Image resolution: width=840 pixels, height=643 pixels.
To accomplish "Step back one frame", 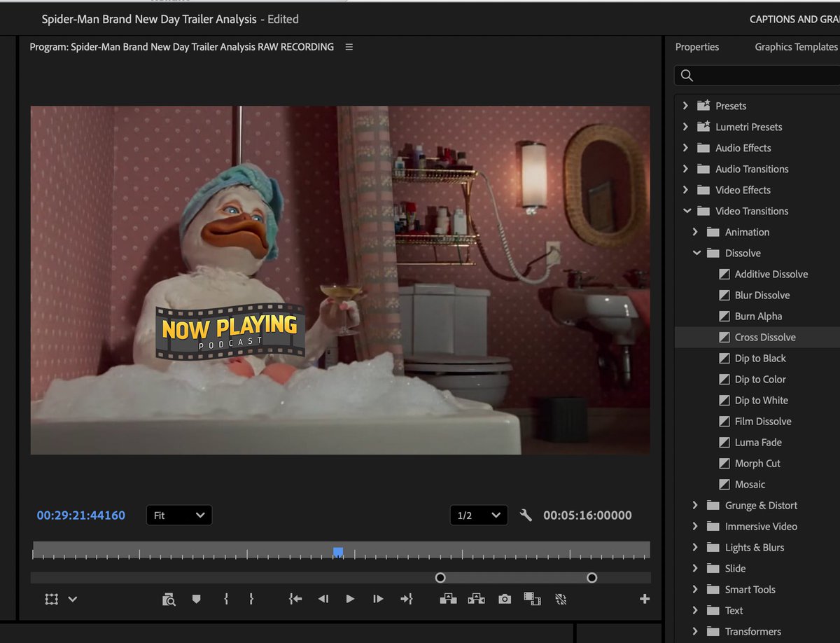I will [x=323, y=599].
